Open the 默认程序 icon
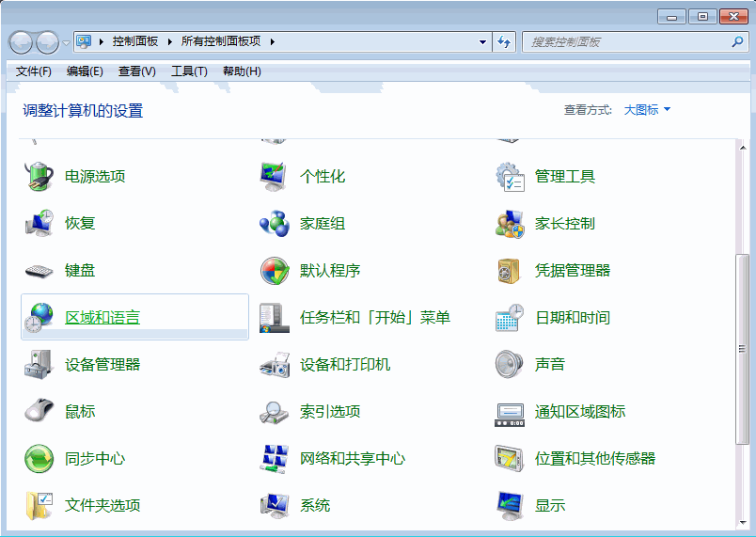 point(275,271)
